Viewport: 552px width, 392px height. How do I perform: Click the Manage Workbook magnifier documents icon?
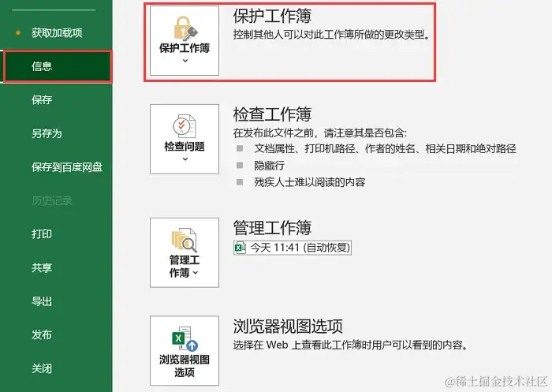(x=184, y=240)
